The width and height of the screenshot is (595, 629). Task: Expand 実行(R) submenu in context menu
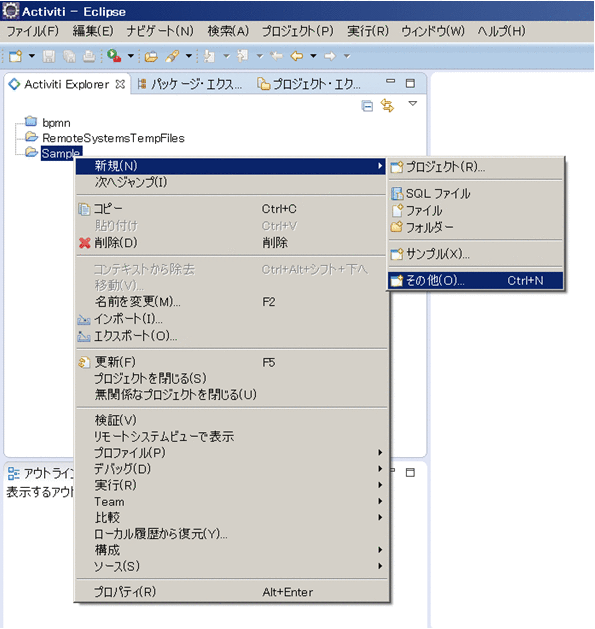click(231, 485)
